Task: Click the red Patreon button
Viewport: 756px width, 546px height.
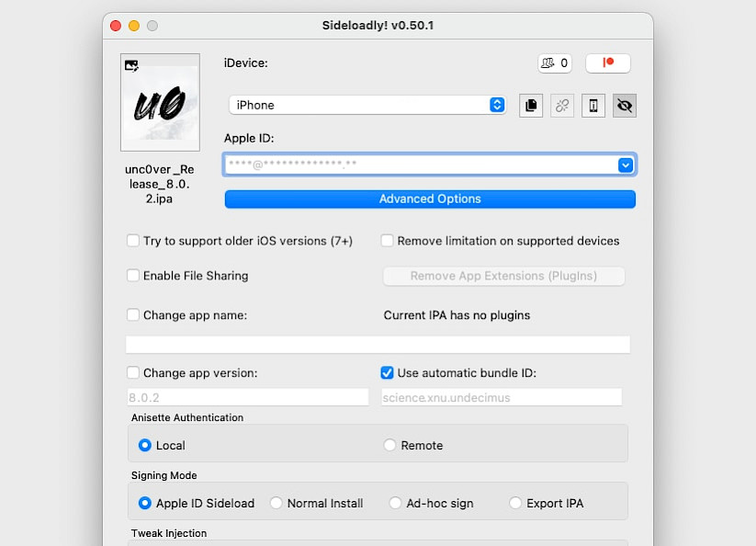Action: pos(608,63)
